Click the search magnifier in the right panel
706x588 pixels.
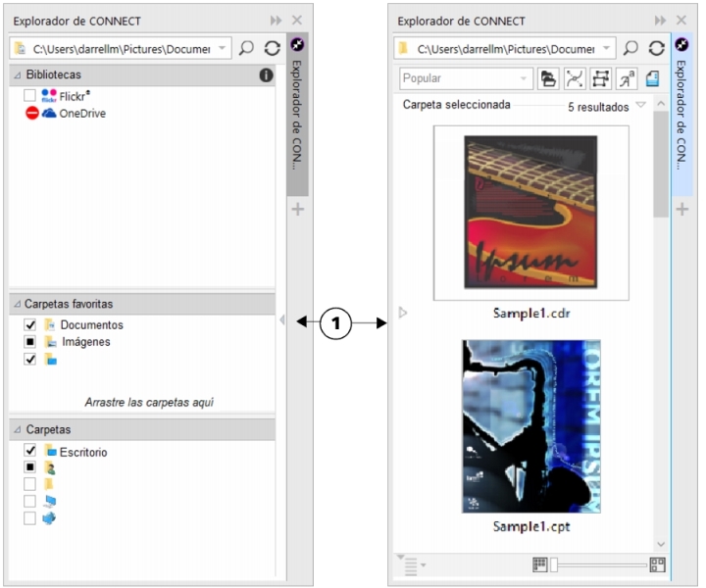(631, 48)
